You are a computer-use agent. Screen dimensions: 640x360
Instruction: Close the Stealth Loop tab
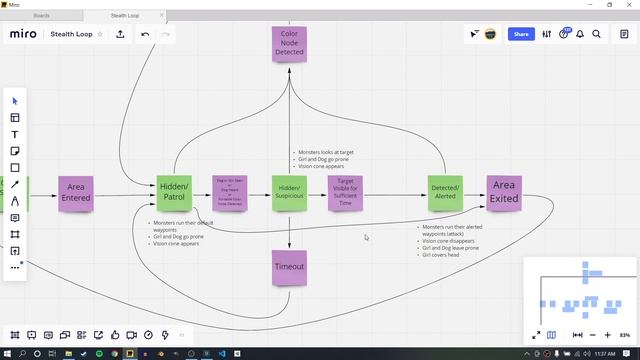point(161,15)
